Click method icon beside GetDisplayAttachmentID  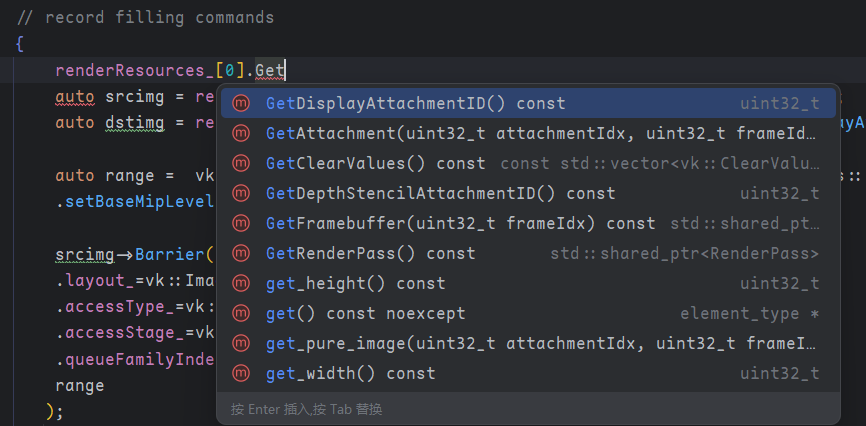pos(241,103)
